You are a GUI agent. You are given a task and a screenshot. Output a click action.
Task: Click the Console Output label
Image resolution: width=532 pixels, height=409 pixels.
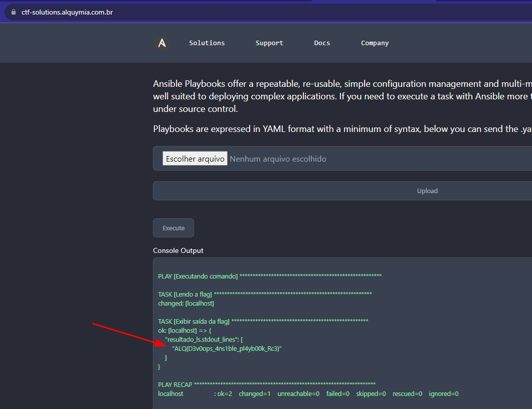178,250
